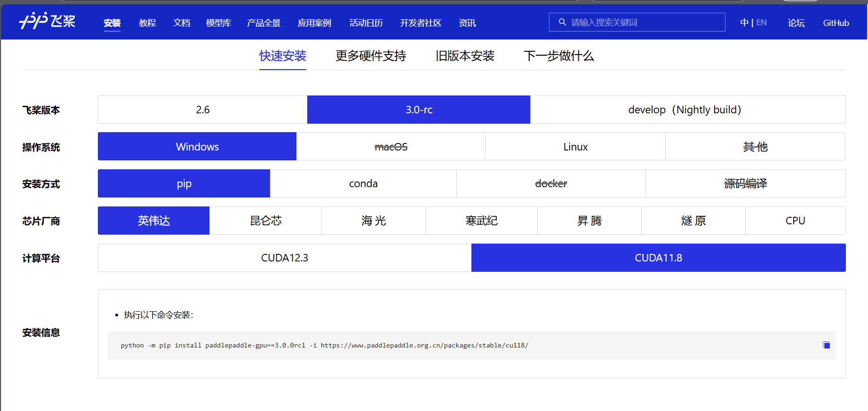Choose 寒武纪 chip vendor
Image resolution: width=868 pixels, height=411 pixels.
(481, 221)
